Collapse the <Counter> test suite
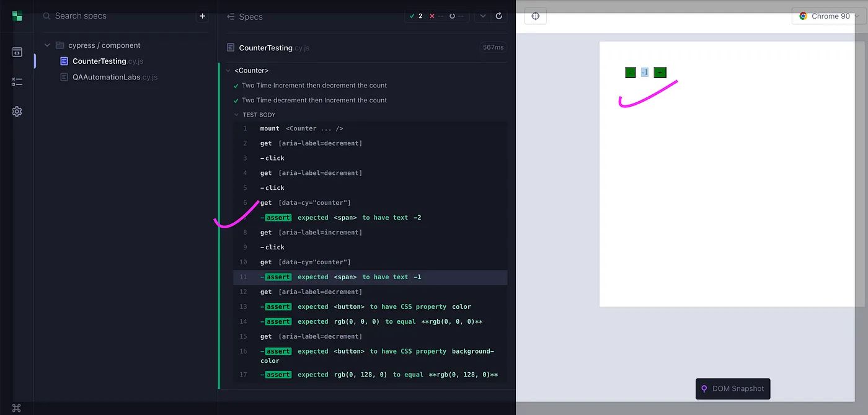 click(x=228, y=71)
